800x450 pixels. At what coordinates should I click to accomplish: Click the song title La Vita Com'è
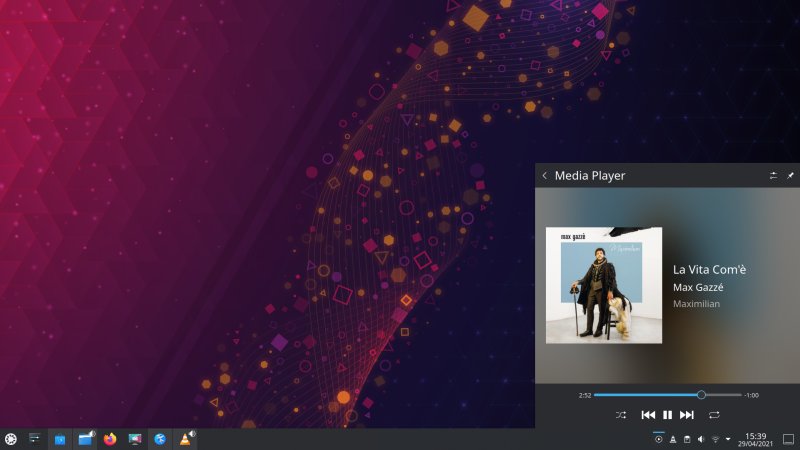[709, 269]
